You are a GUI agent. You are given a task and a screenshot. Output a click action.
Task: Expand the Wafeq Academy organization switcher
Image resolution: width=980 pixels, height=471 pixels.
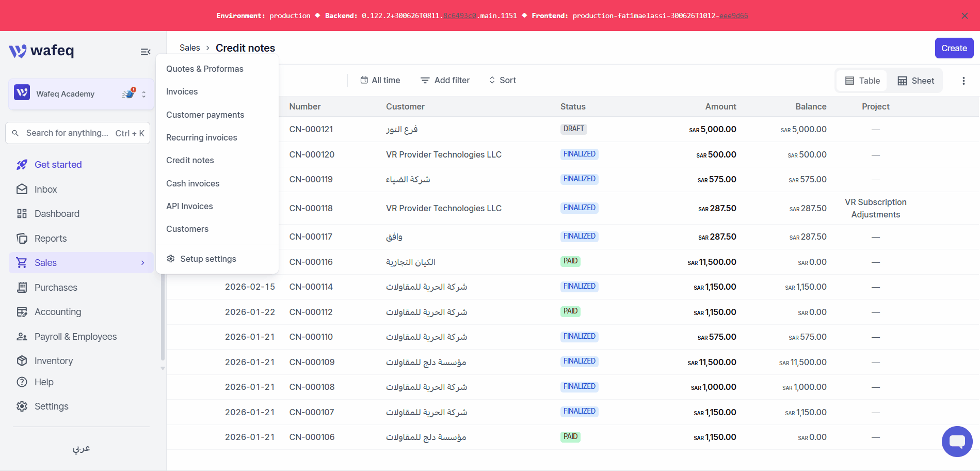81,94
